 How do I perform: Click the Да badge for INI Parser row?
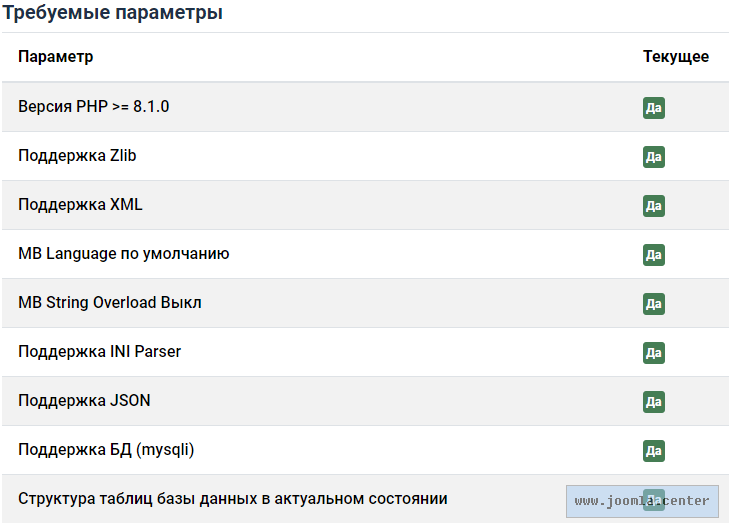pos(654,353)
